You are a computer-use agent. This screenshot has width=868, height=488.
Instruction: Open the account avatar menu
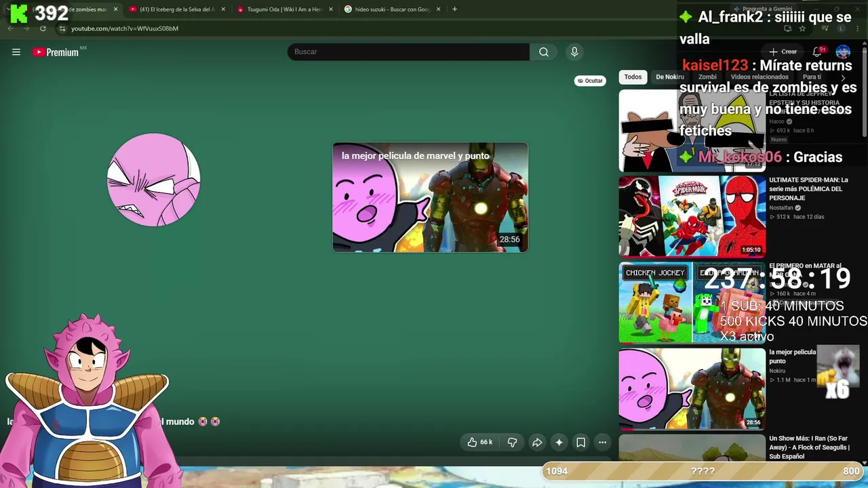point(843,52)
